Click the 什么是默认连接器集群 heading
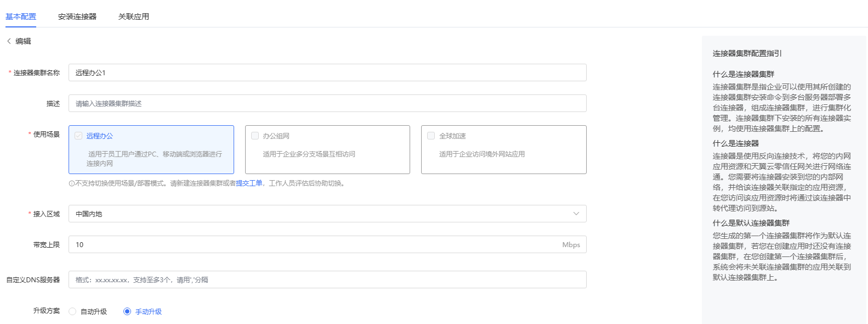This screenshot has height=324, width=868. click(751, 223)
